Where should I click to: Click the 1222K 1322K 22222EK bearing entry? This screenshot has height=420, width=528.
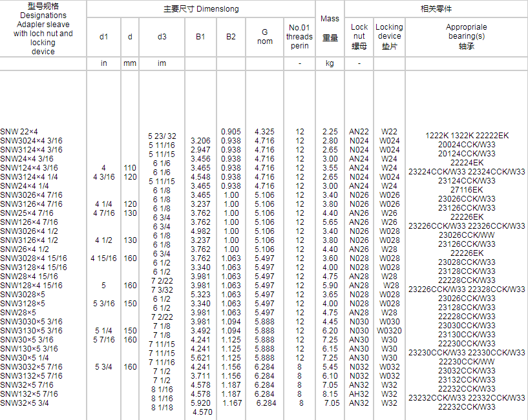pyautogui.click(x=467, y=136)
